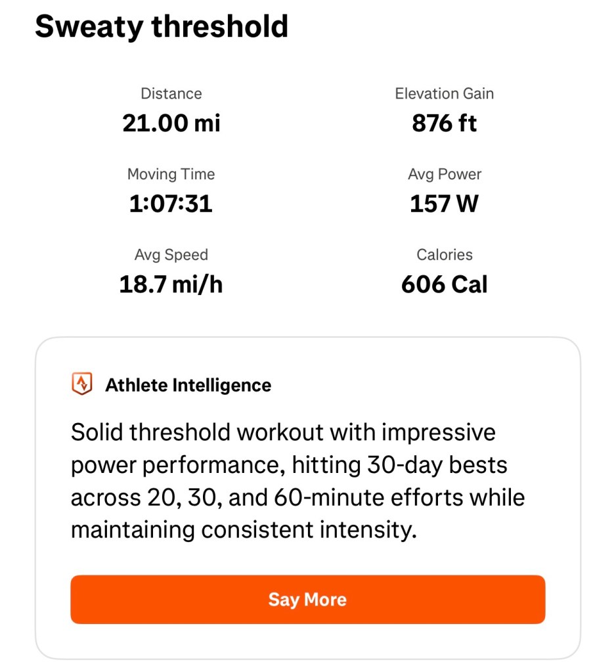The width and height of the screenshot is (616, 672).
Task: Click the Elevation Gain label
Action: coord(445,94)
